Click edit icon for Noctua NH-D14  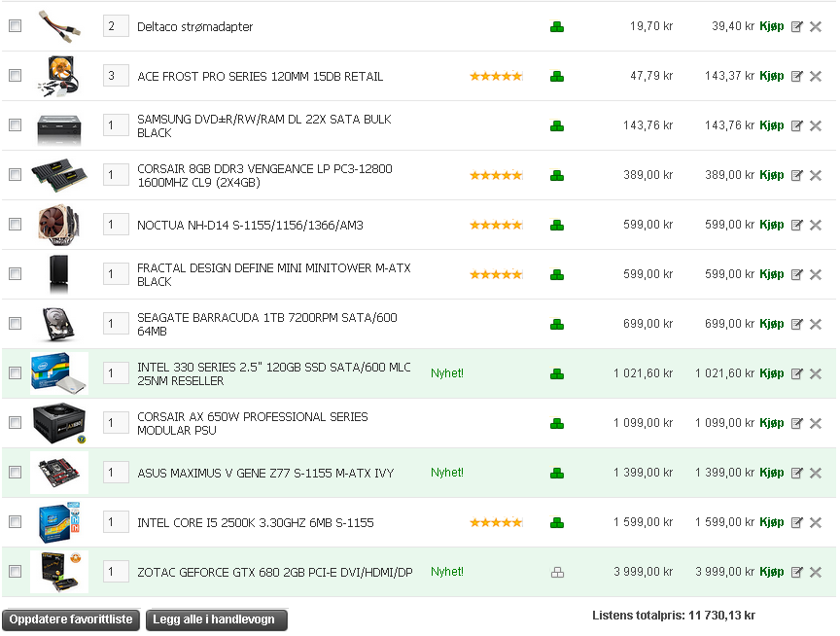coord(796,225)
